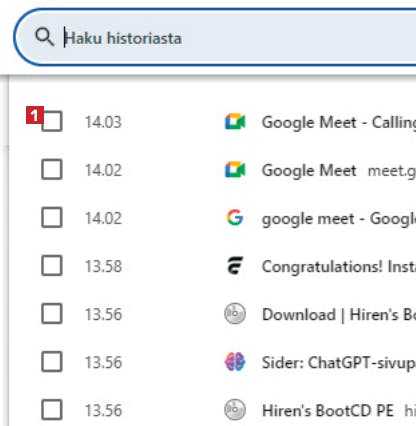Screen dimensions: 416x426
Task: Check the Hiren's BootCD PE checkbox
Action: tap(52, 409)
